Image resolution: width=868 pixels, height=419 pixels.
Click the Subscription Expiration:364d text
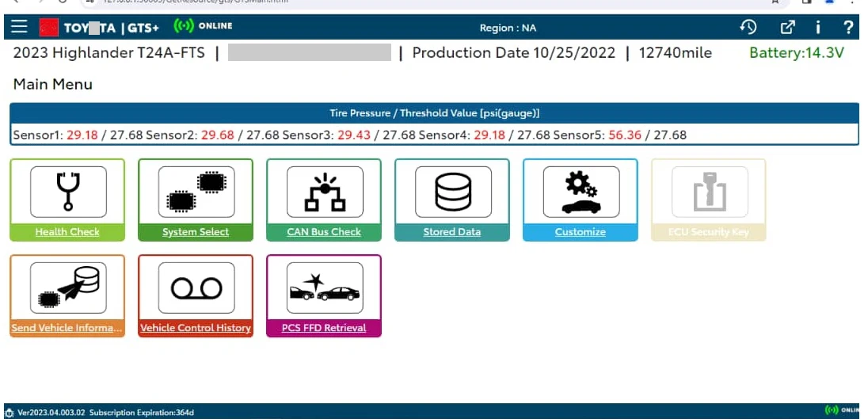pyautogui.click(x=142, y=413)
